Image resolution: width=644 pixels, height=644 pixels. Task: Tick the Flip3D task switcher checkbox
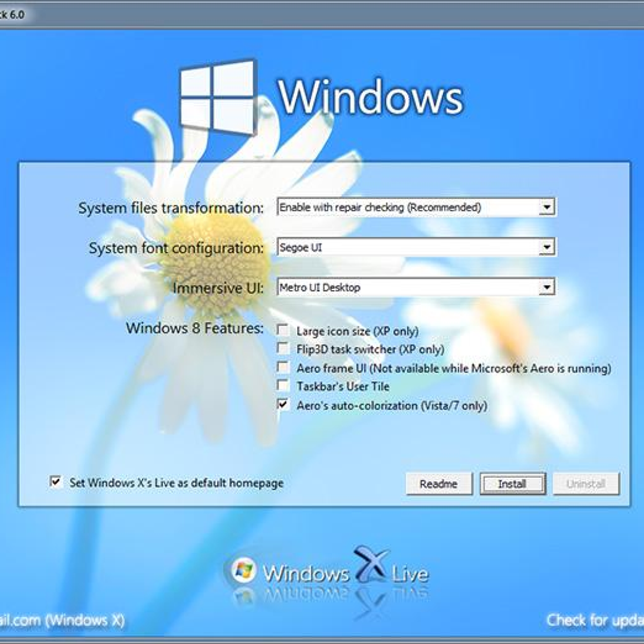click(x=283, y=349)
